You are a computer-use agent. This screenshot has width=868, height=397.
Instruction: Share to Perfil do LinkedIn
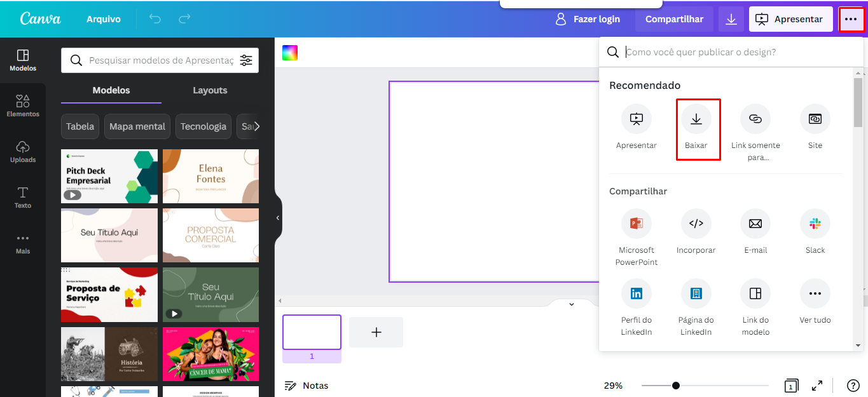[x=637, y=307]
